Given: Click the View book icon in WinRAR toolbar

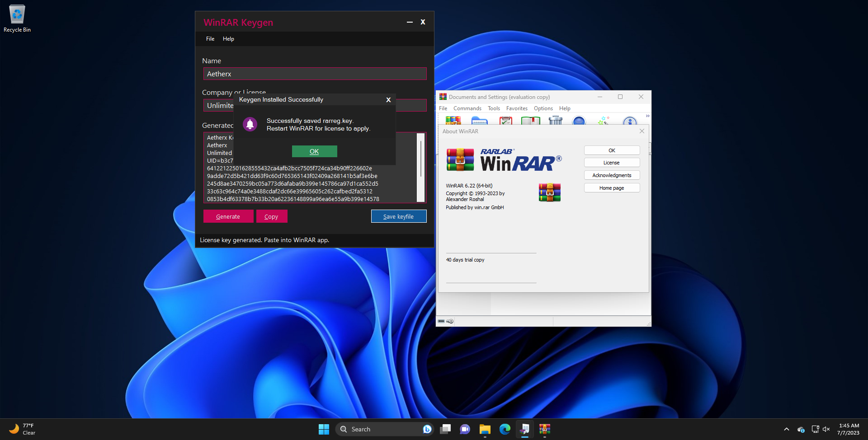Looking at the screenshot, I should (530, 120).
